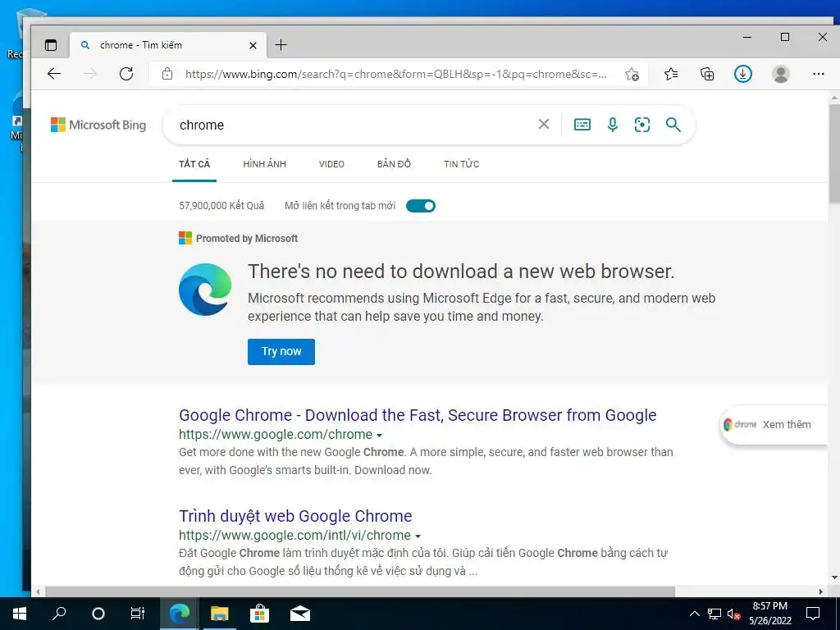Image resolution: width=840 pixels, height=630 pixels.
Task: Open File Explorer from the taskbar
Action: click(219, 614)
